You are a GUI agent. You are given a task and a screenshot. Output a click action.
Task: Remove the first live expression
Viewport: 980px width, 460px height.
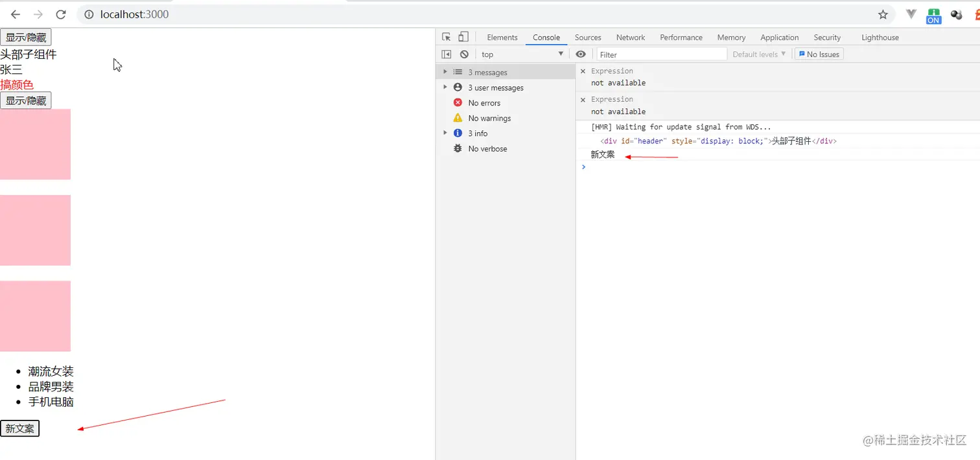pyautogui.click(x=583, y=71)
